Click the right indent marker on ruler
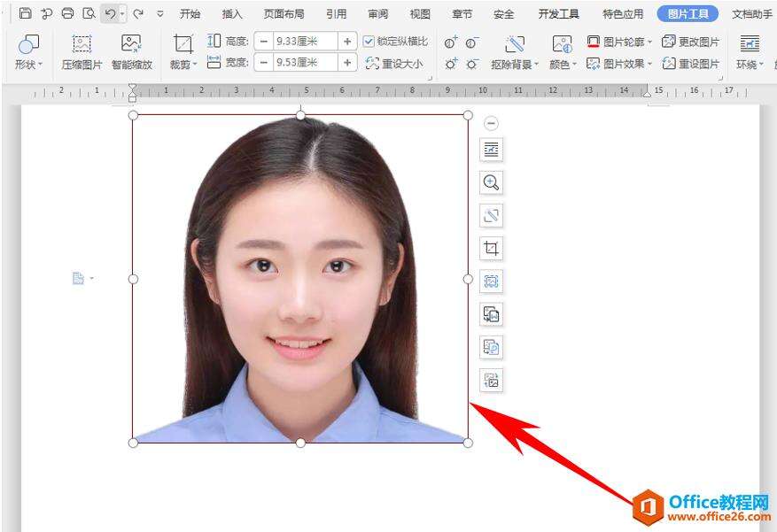The height and width of the screenshot is (532, 777). point(647,93)
